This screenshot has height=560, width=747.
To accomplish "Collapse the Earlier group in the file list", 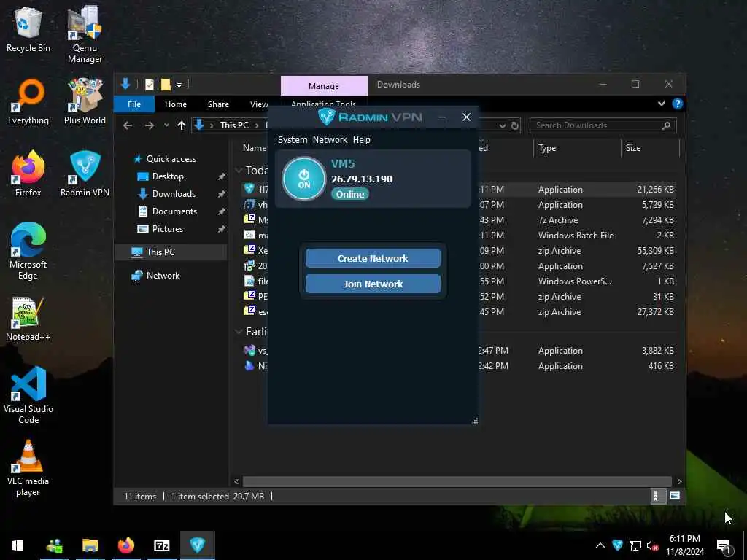I will tap(239, 332).
